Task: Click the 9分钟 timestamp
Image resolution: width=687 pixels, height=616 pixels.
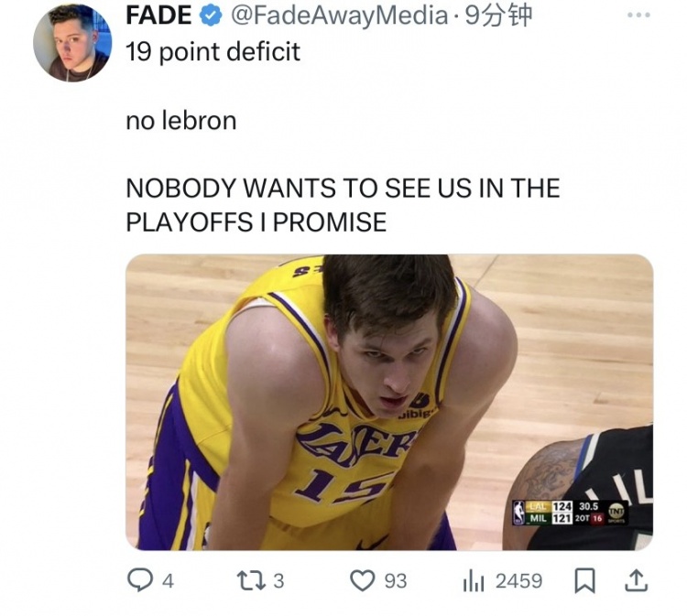Action: pos(498,16)
